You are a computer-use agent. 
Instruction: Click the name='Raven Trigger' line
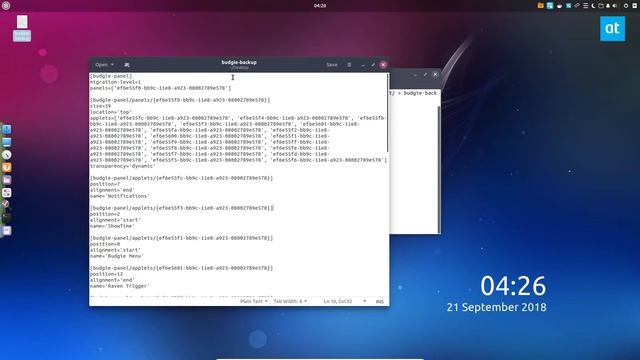coord(120,286)
